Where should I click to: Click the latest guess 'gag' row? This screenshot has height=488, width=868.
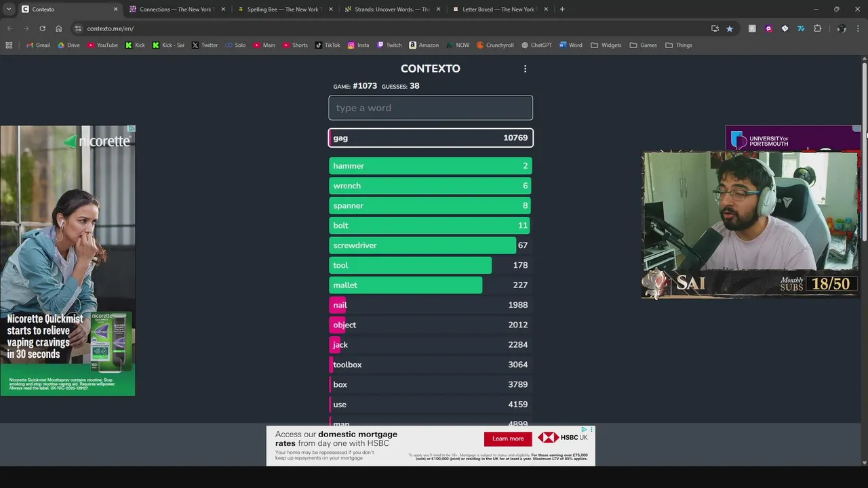pos(431,138)
